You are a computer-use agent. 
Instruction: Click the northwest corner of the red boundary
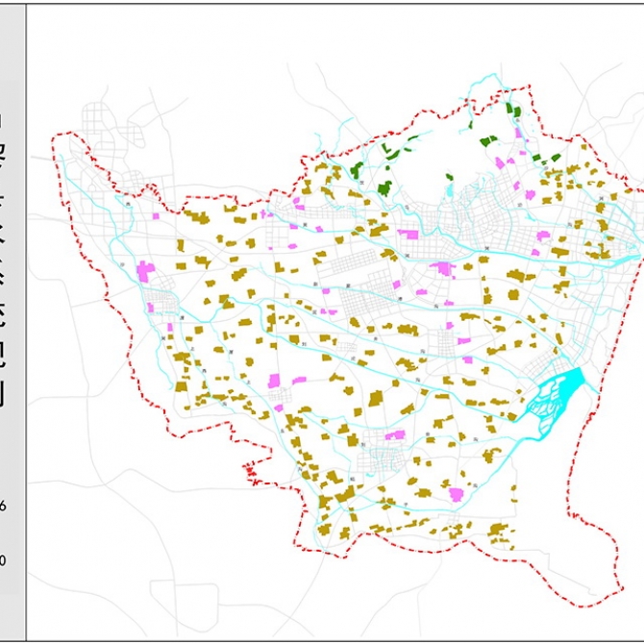(x=58, y=135)
